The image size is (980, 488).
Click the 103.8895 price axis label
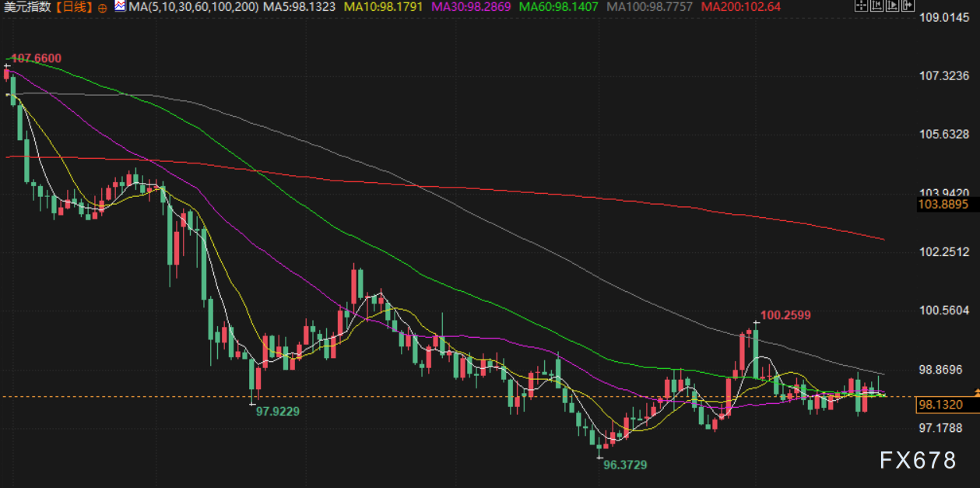[943, 204]
